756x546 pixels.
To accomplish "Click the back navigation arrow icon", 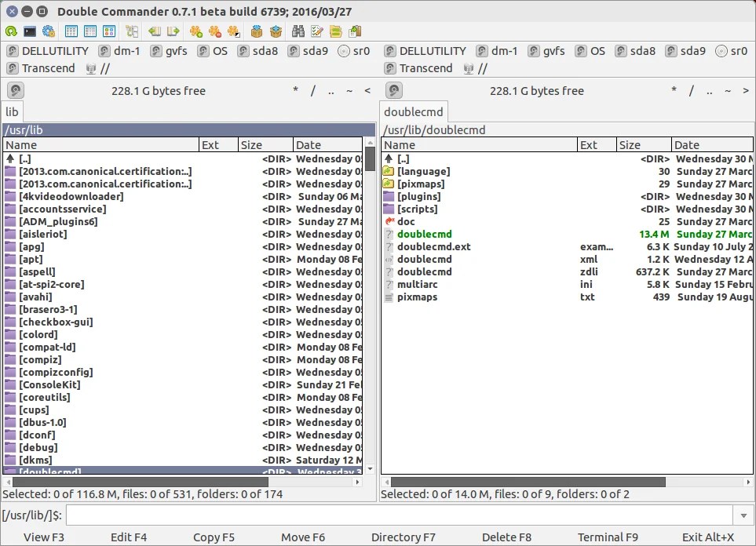I will (x=153, y=31).
